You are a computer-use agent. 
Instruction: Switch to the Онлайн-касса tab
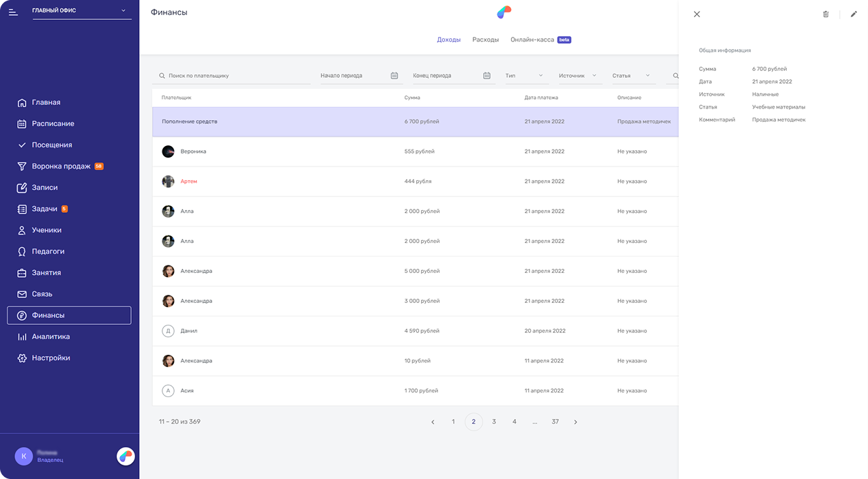pyautogui.click(x=532, y=40)
